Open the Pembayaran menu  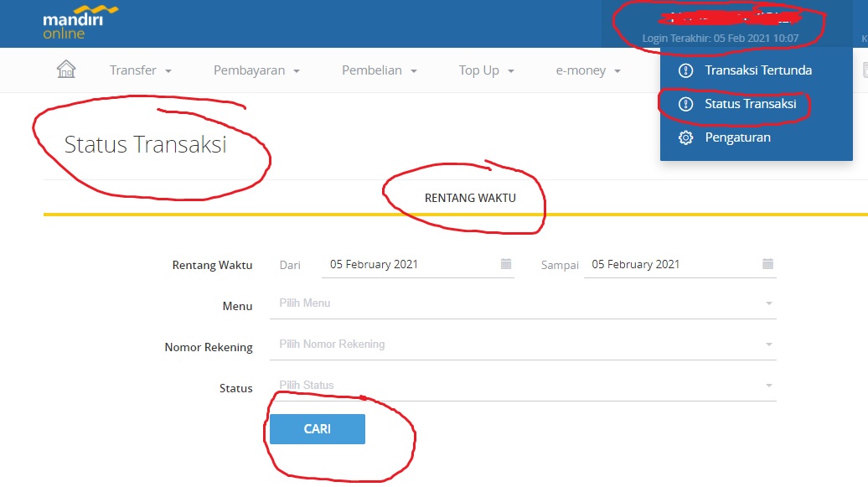coord(256,70)
